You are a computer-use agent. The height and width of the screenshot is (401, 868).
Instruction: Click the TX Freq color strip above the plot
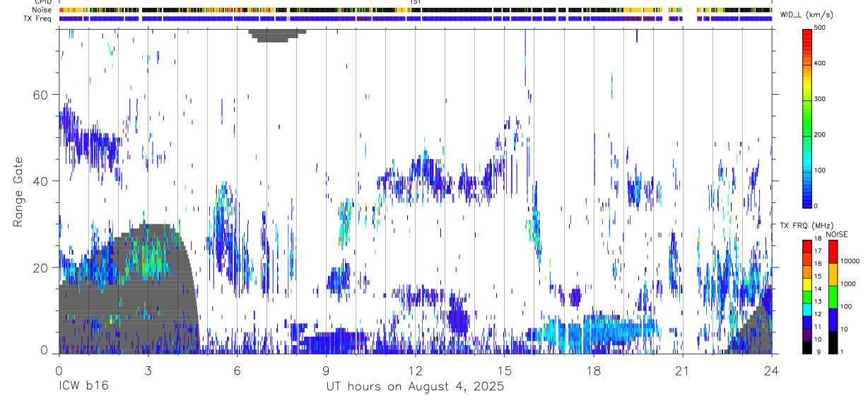point(415,18)
